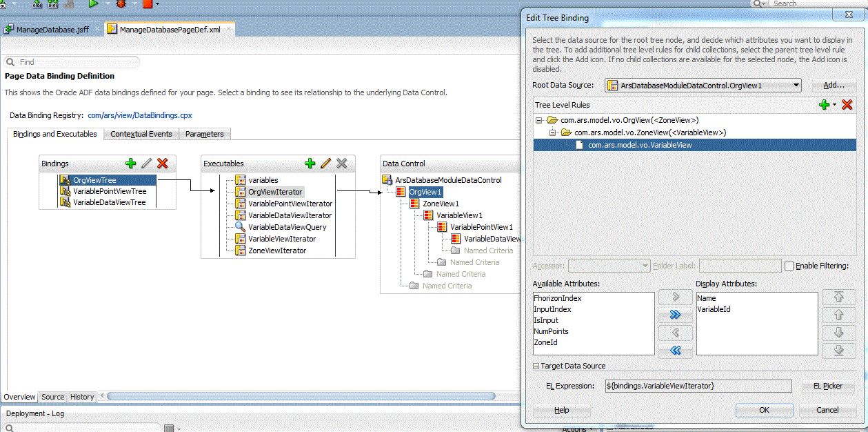Screen dimensions: 868x432
Task: Move NumPoints to Display Attributes with single arrow
Action: (676, 297)
